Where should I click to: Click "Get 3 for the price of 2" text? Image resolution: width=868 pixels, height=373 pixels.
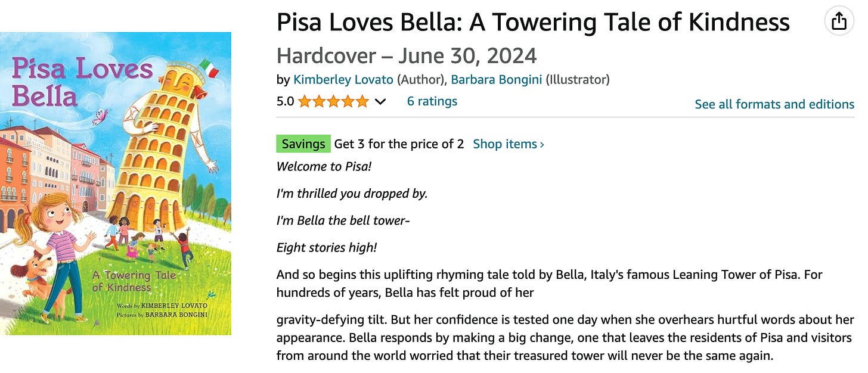point(399,144)
